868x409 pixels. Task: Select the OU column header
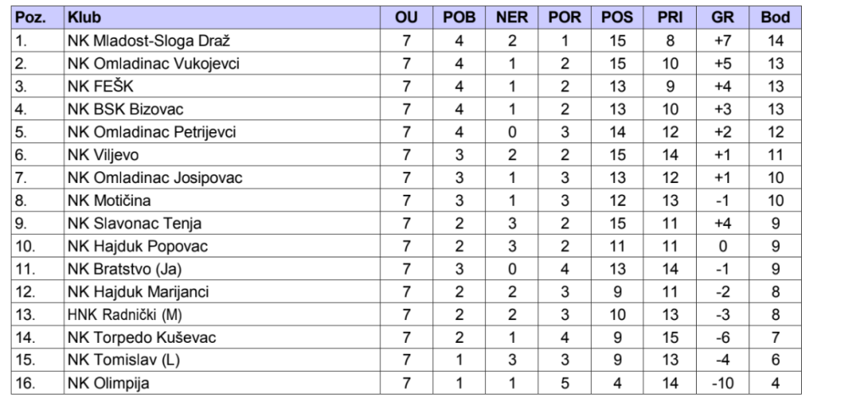[x=407, y=17]
